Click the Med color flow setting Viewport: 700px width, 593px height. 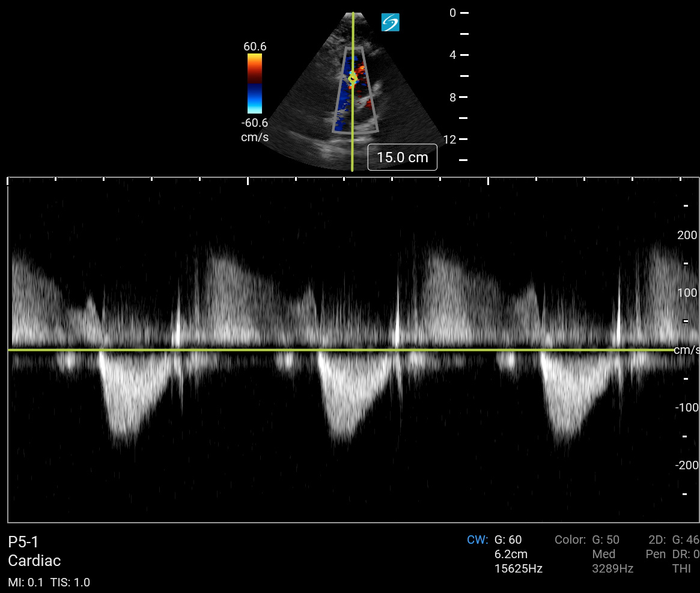tap(603, 554)
